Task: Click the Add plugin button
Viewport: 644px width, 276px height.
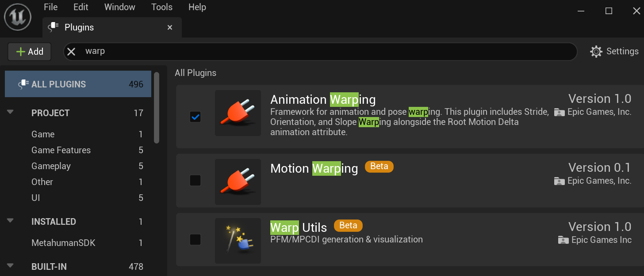Action: [x=30, y=52]
